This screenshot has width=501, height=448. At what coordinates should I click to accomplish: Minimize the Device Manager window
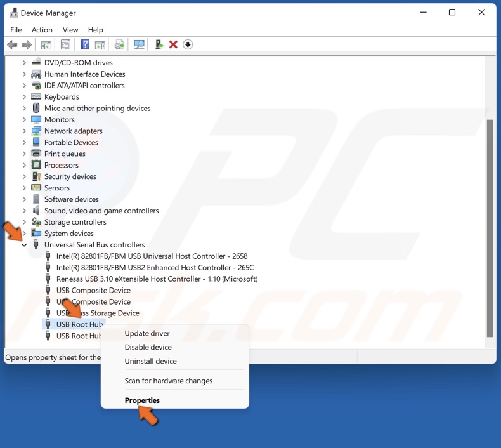[x=424, y=13]
